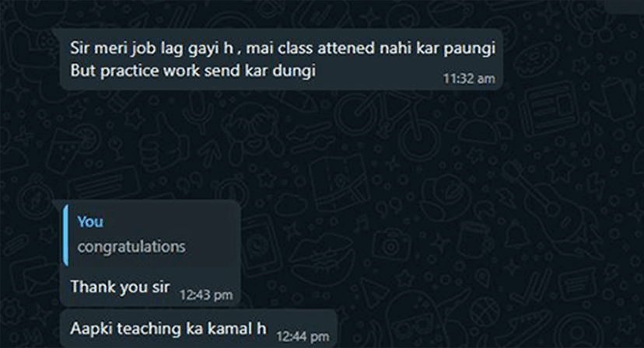Viewport: 644px width, 348px height.
Task: Select the "Thank you sir" message text
Action: point(120,287)
